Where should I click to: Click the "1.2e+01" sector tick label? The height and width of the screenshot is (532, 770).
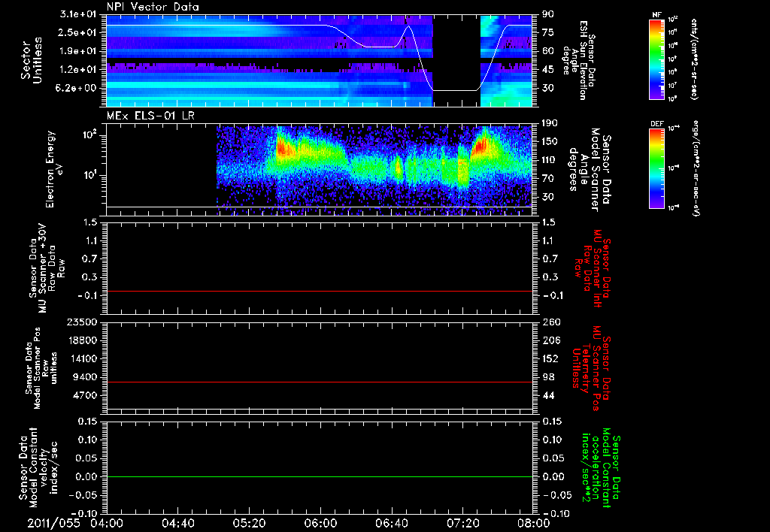(78, 70)
